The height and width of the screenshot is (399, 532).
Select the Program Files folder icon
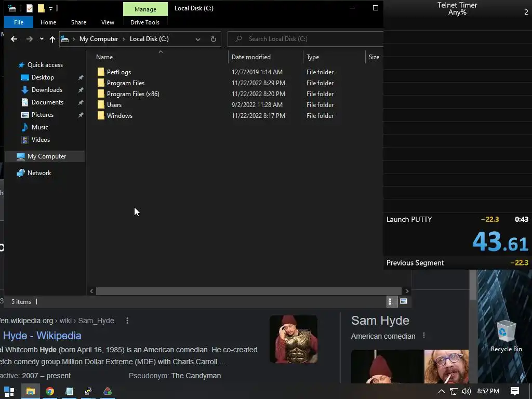101,83
